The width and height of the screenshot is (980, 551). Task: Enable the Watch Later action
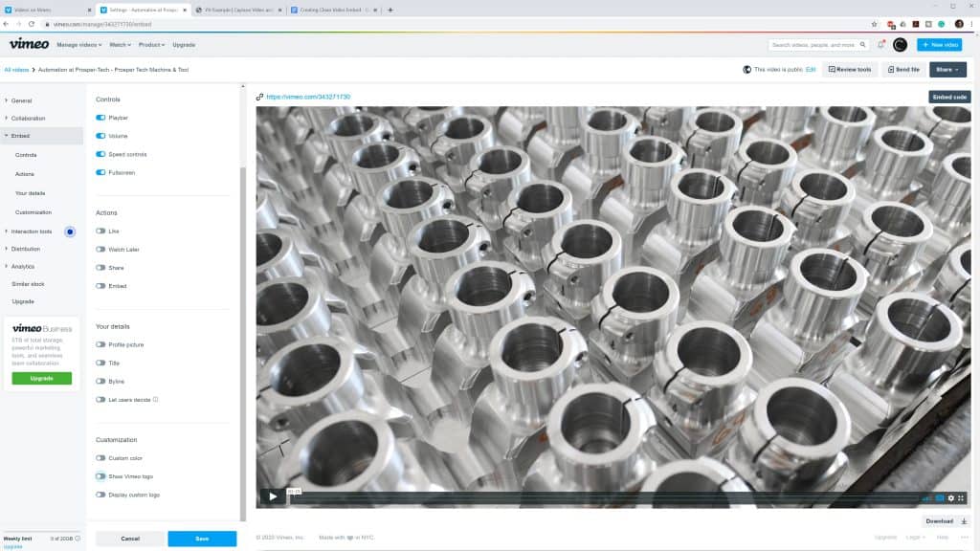click(x=100, y=250)
